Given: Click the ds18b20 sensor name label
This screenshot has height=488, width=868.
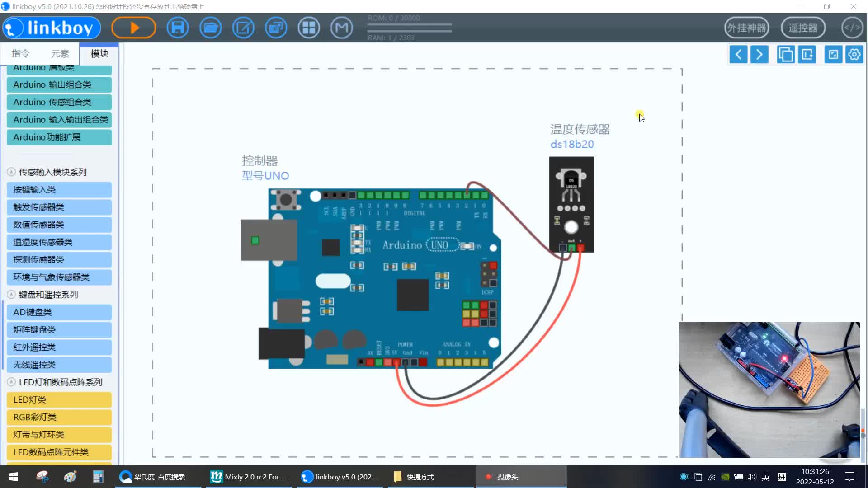Looking at the screenshot, I should click(572, 145).
